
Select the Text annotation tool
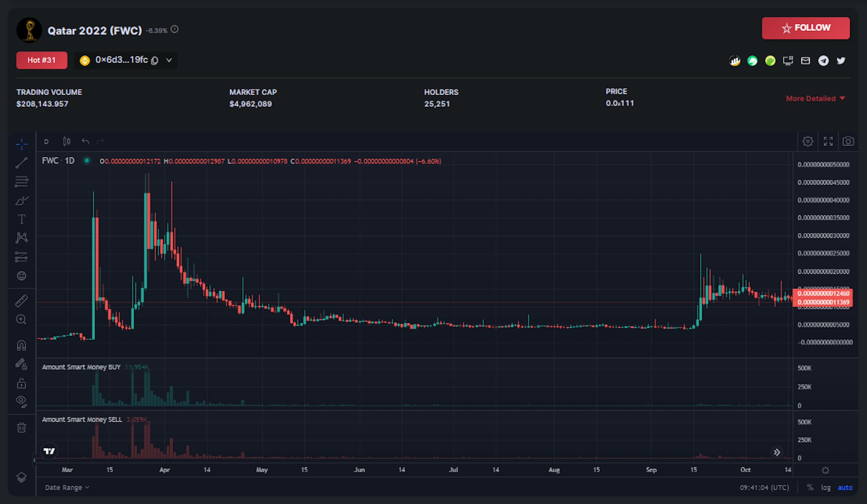21,219
